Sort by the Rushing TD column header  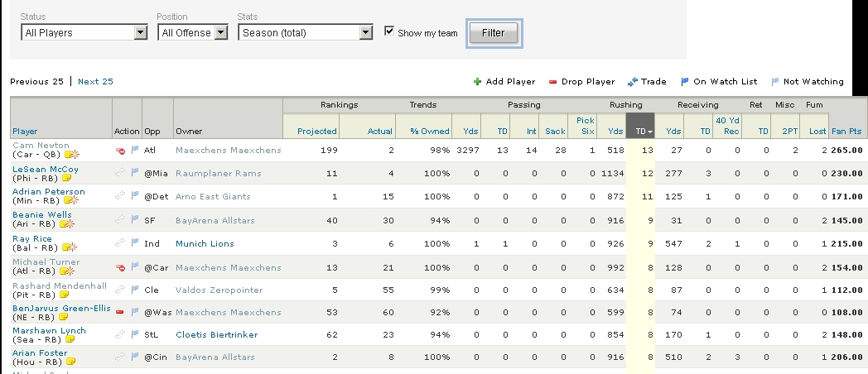click(641, 131)
